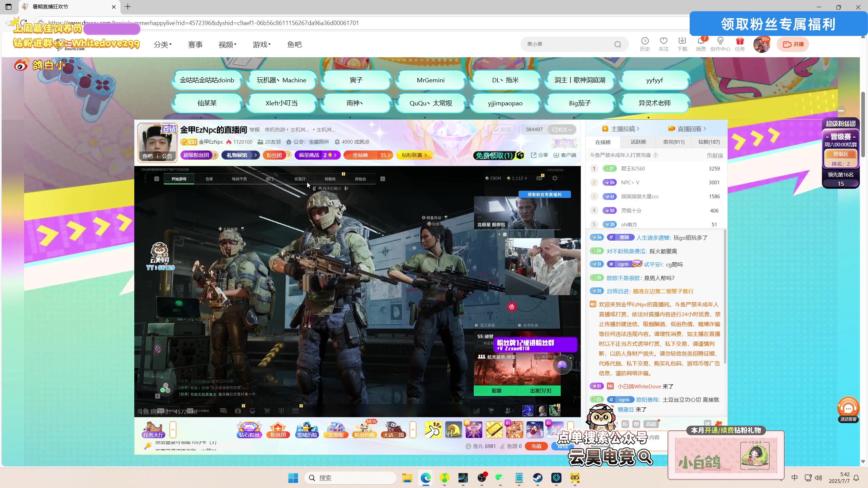Screen dimensions: 868x488
Task: Expand the 礼物展馆 chevron badge
Action: tap(240, 155)
